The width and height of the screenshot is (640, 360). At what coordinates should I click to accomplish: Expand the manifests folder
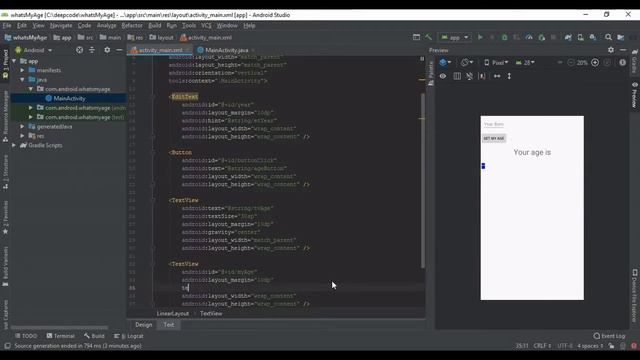(22, 70)
